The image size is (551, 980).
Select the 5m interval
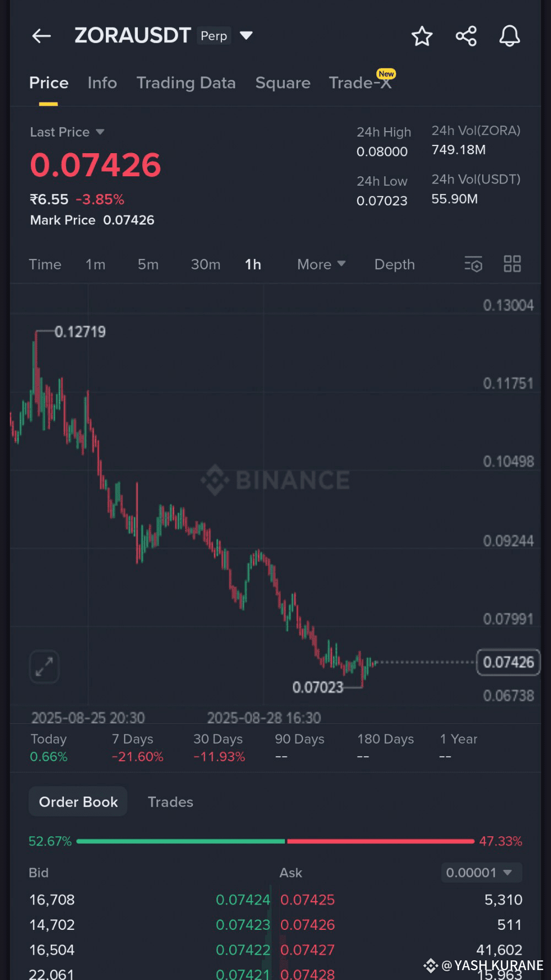tap(148, 264)
